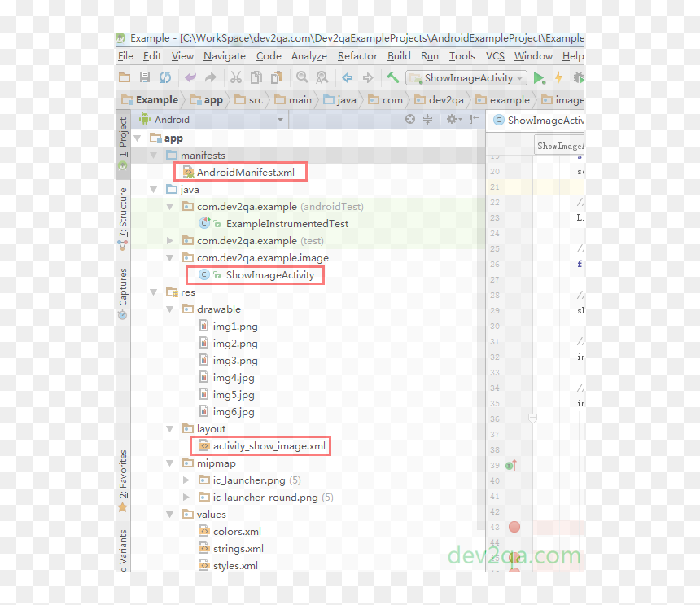
Task: Open Project panel settings gear
Action: coord(453,119)
